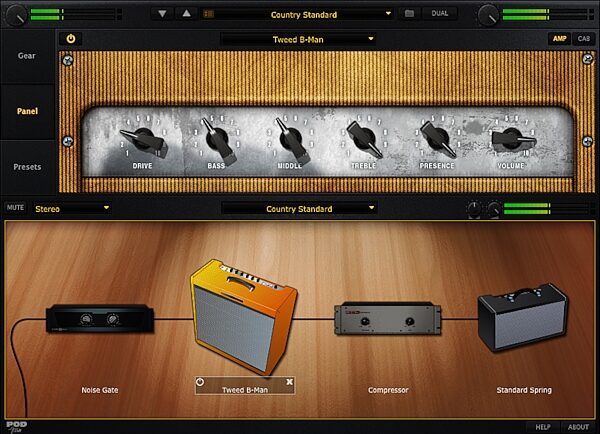Click the PRESENCE knob
This screenshot has width=600, height=434.
[x=438, y=139]
